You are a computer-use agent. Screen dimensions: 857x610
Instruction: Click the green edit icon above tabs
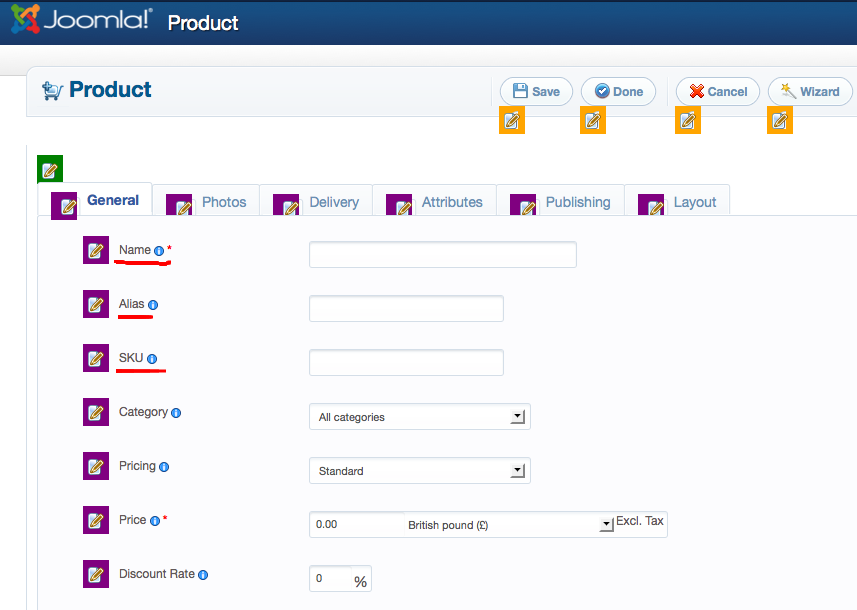tap(50, 168)
